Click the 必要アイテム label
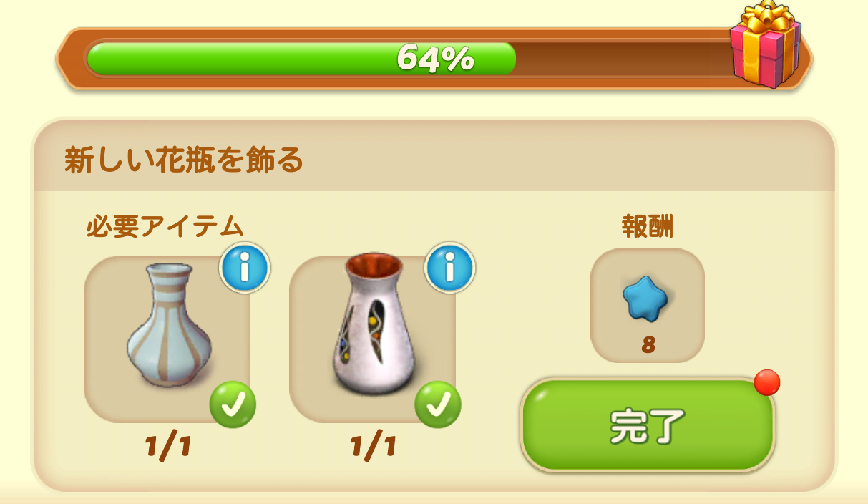868x504 pixels. (x=165, y=226)
